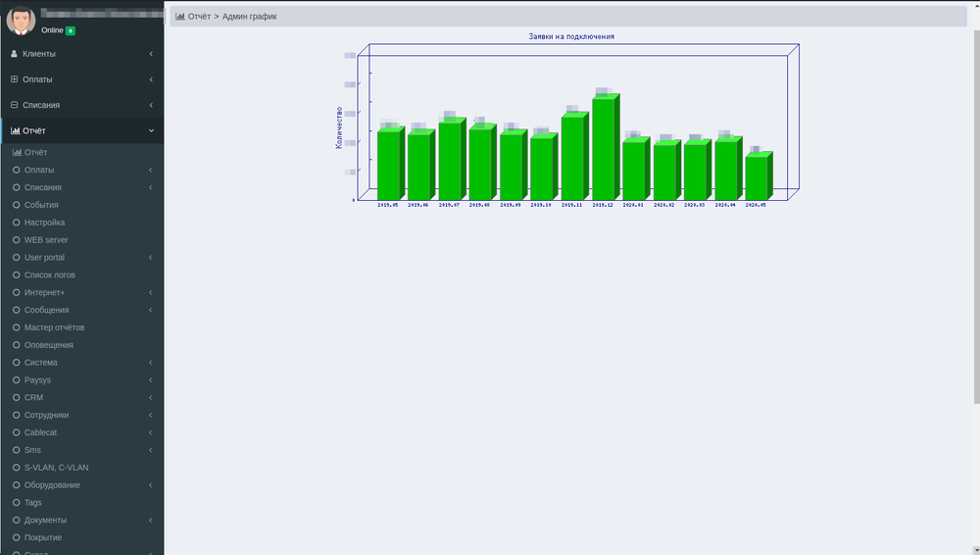
Task: Click the chart icon in the breadcrumb header
Action: coord(180,17)
